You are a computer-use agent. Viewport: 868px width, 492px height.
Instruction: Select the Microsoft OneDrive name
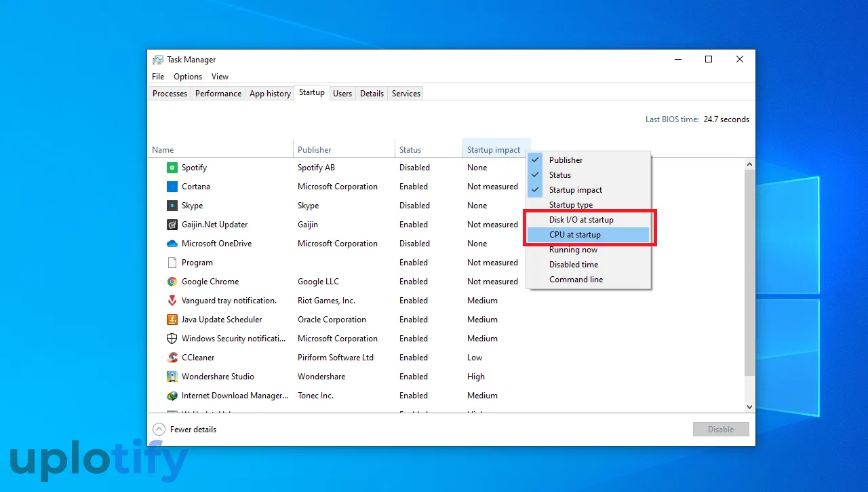216,244
